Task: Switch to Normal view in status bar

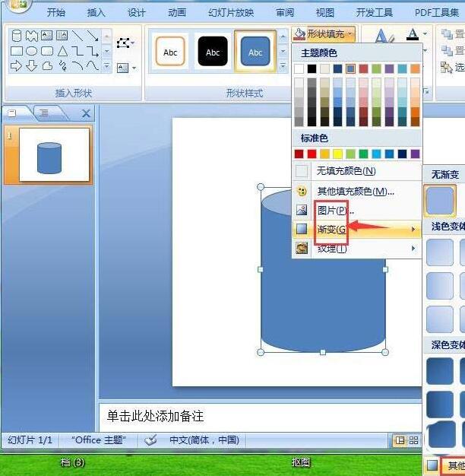Action: tap(400, 440)
